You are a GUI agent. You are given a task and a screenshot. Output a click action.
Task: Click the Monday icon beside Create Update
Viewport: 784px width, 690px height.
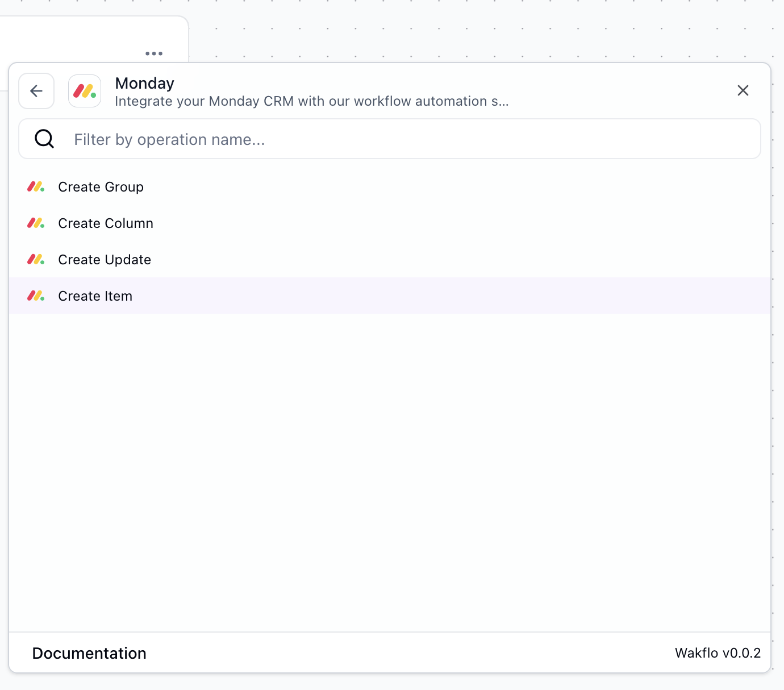click(x=36, y=260)
